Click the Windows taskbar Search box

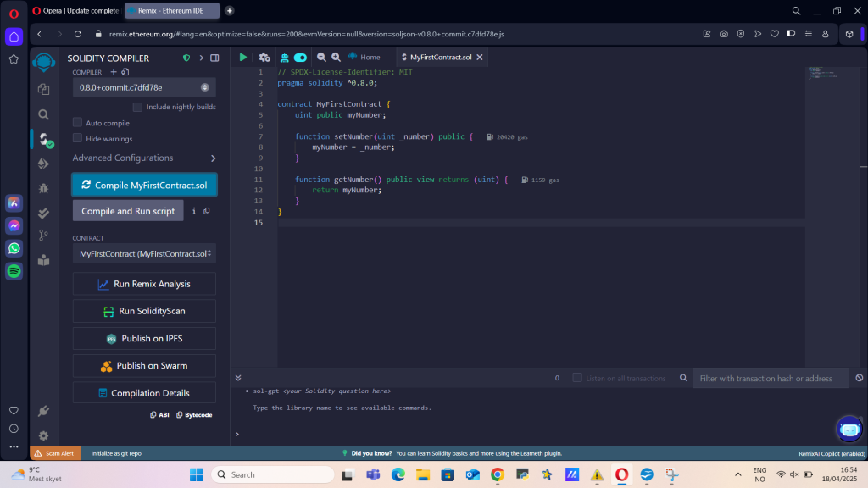pyautogui.click(x=273, y=474)
